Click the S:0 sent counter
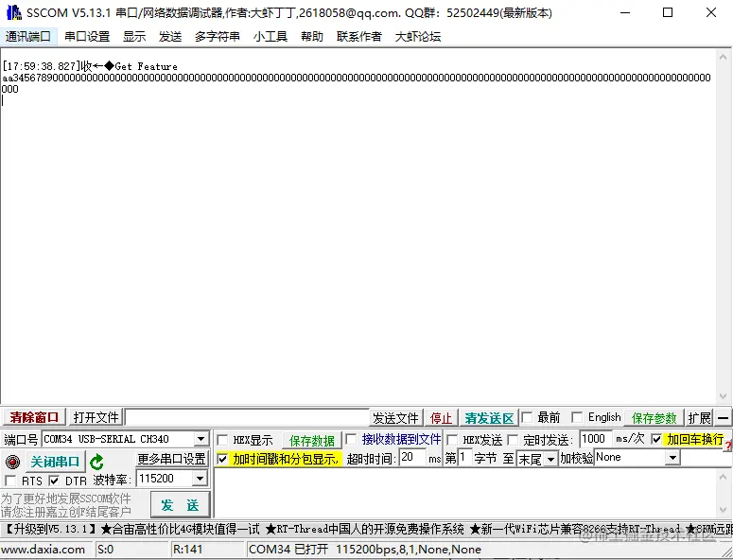The height and width of the screenshot is (560, 733). point(106,550)
